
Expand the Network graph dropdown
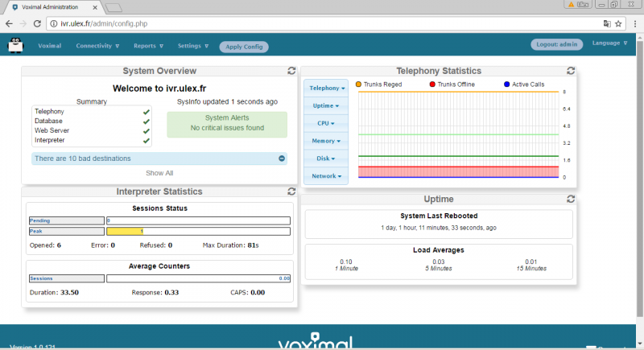pyautogui.click(x=326, y=176)
